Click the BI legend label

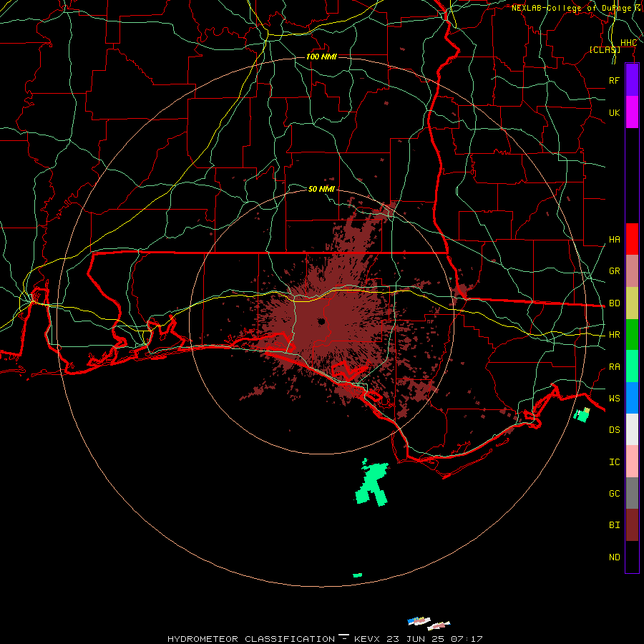pyautogui.click(x=614, y=525)
